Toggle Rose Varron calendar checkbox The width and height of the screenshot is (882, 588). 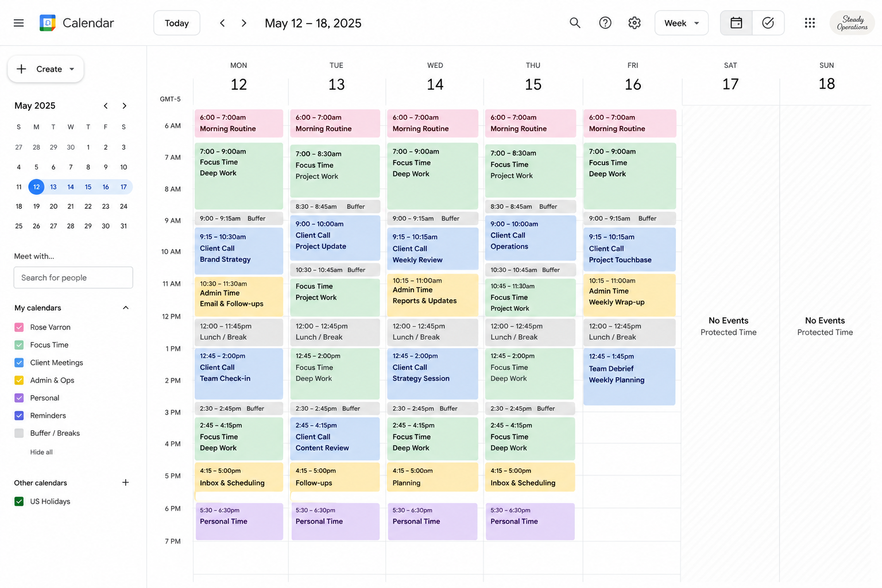[19, 327]
